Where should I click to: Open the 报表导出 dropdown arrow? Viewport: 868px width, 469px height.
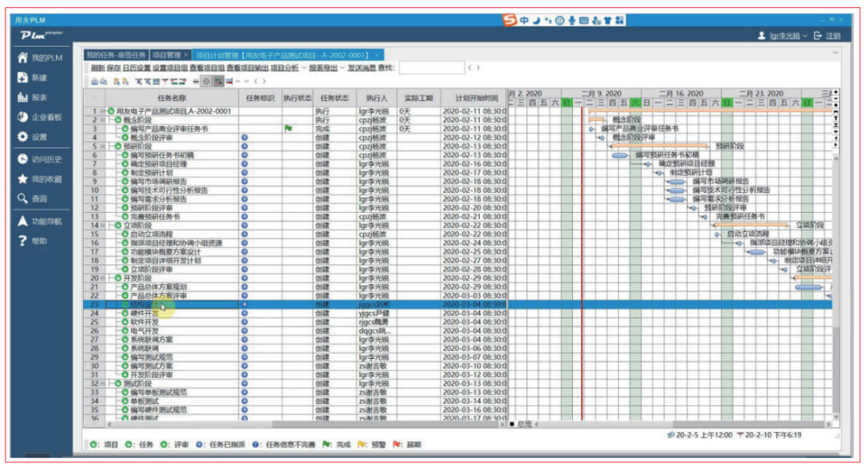342,68
